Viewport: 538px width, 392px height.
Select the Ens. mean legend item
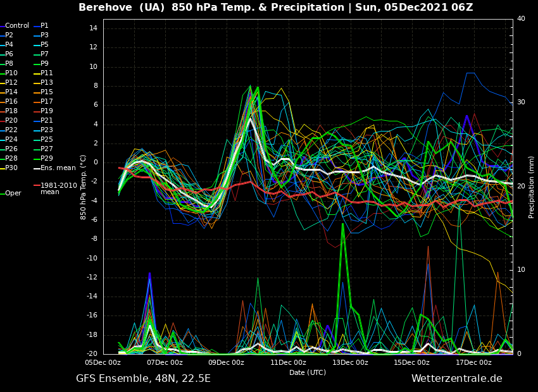point(58,168)
